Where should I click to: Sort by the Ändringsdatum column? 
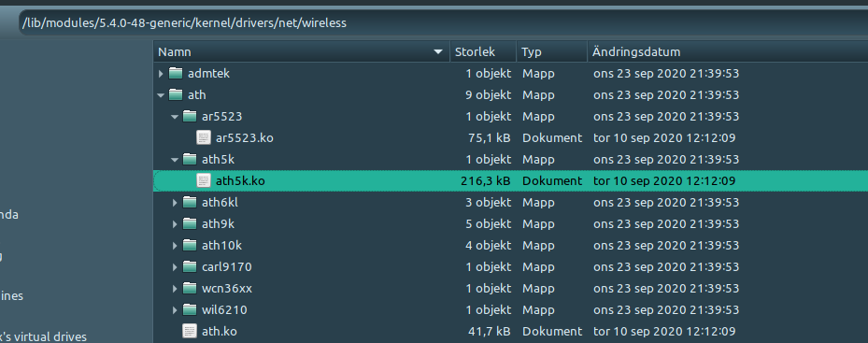(728, 52)
